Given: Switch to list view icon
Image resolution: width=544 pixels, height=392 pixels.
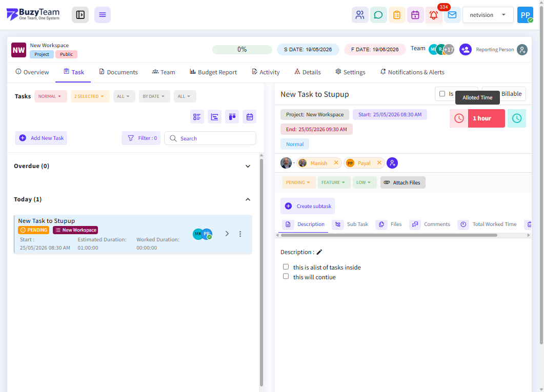Looking at the screenshot, I should coord(197,117).
